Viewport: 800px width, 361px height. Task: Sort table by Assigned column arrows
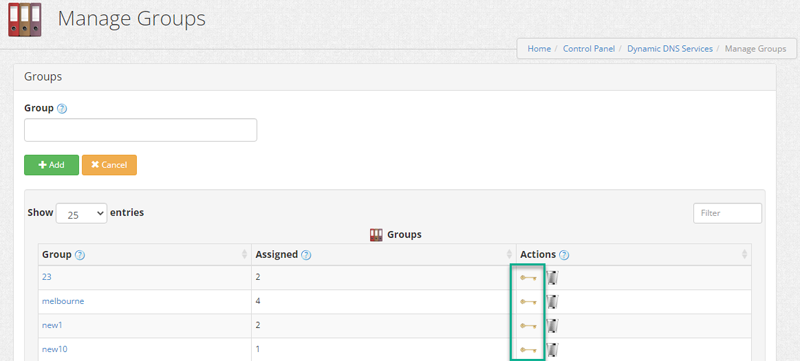509,254
